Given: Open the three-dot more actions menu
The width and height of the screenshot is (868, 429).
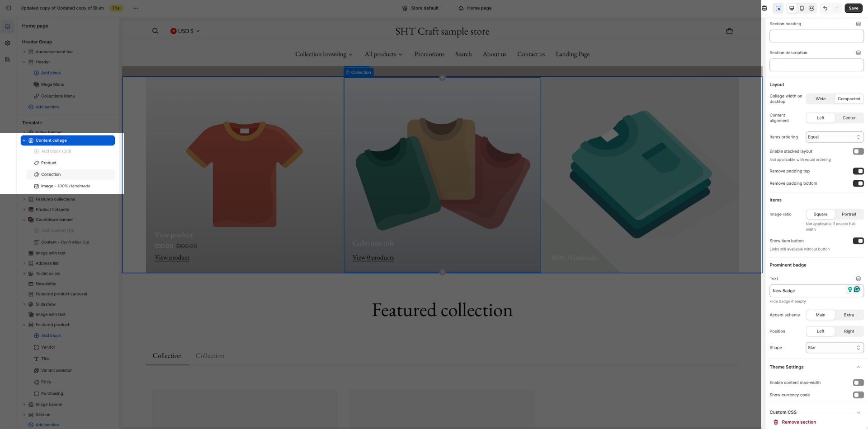Looking at the screenshot, I should click(x=136, y=8).
